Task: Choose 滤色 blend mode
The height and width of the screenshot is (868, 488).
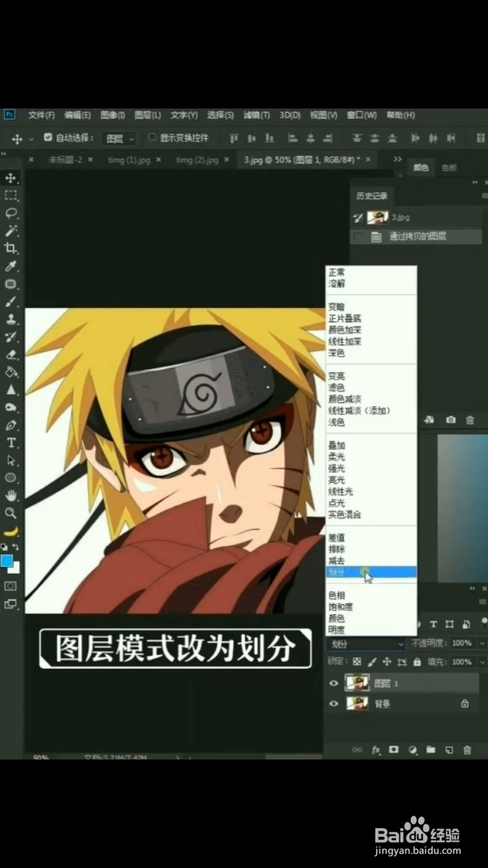Action: (337, 387)
